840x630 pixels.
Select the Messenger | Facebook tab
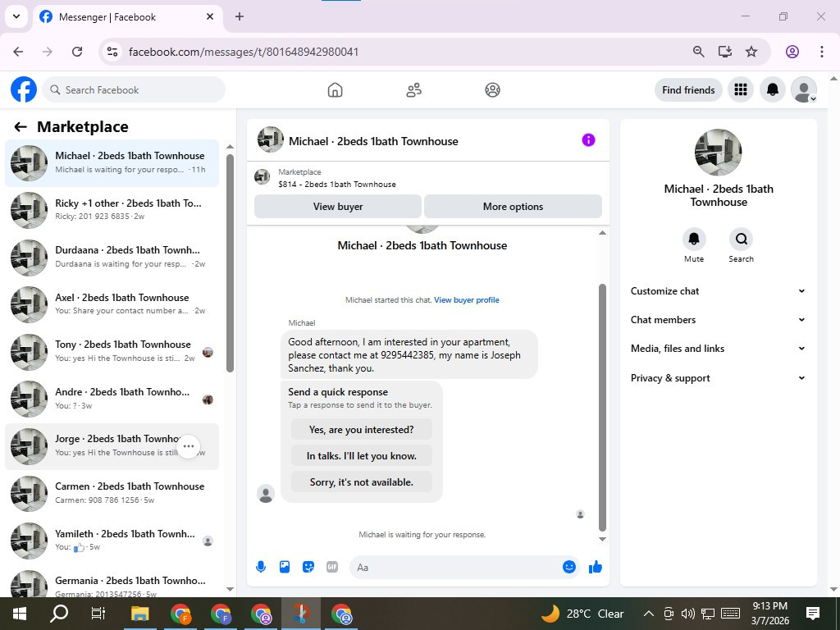coord(127,17)
